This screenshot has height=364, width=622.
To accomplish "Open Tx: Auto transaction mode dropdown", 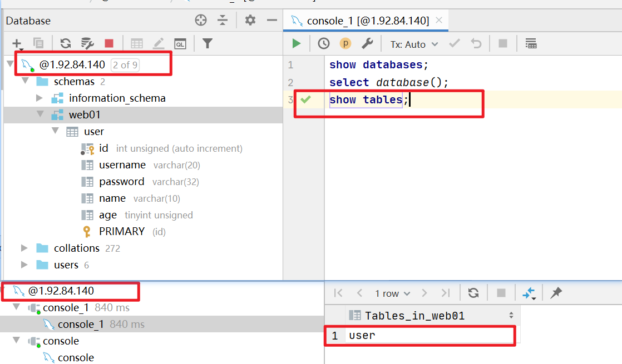I will click(x=414, y=44).
